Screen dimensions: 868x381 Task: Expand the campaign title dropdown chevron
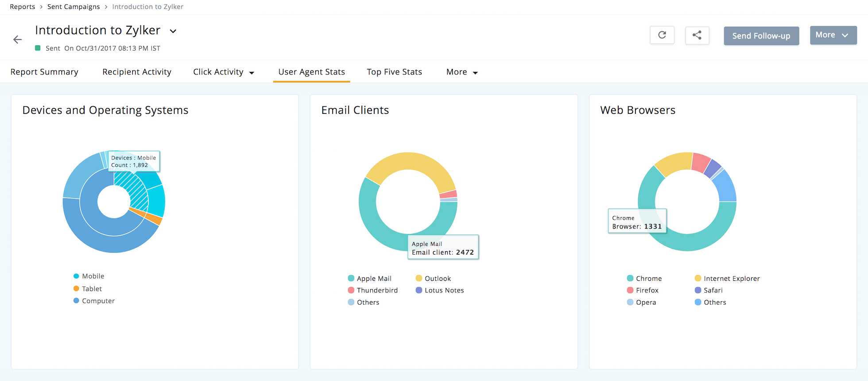[x=173, y=31]
